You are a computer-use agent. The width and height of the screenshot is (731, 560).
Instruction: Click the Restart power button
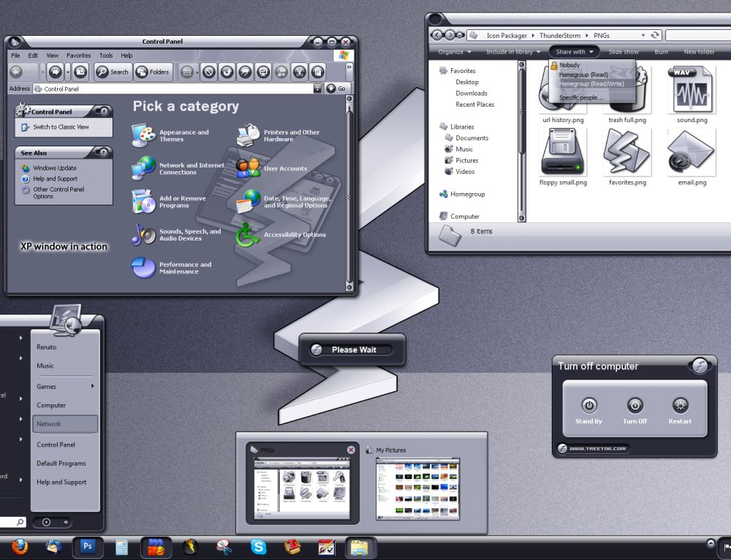pos(680,406)
